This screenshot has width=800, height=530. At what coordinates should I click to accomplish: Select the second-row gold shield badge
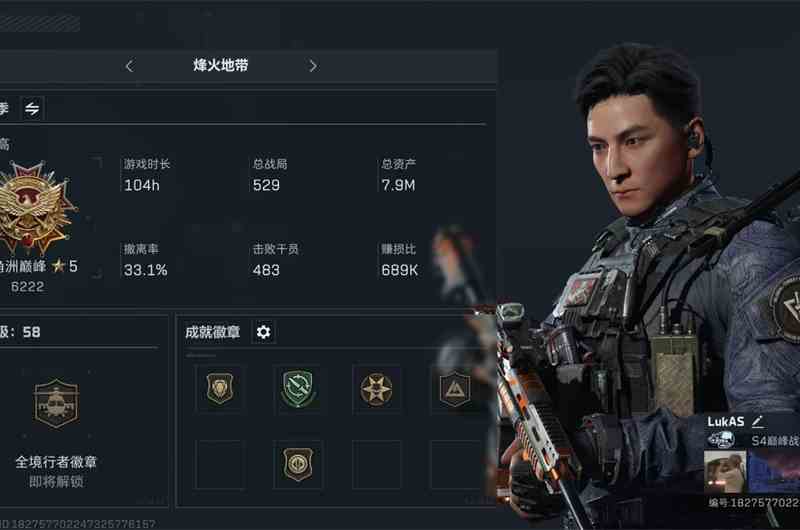click(298, 465)
